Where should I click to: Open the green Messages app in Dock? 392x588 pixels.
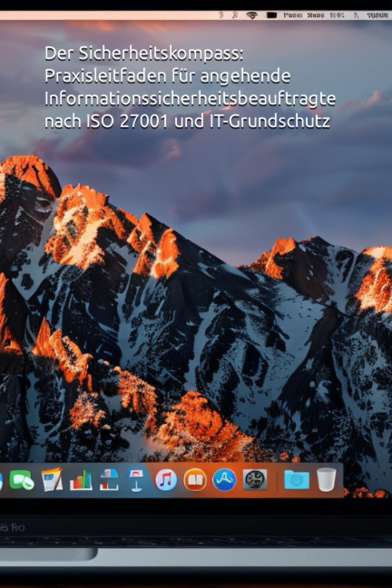point(22,480)
